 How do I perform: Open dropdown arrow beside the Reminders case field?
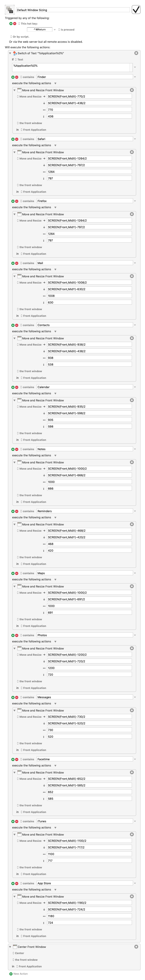pyautogui.click(x=135, y=511)
